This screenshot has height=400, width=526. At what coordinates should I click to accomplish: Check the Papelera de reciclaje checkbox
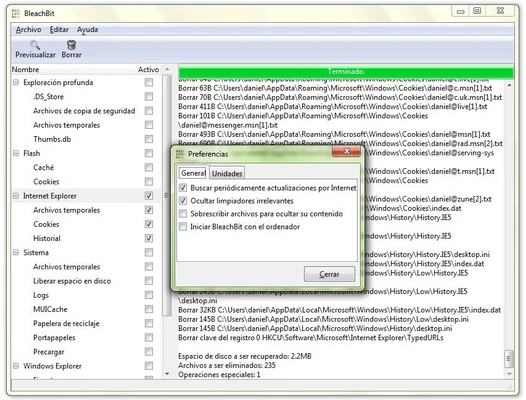point(149,323)
